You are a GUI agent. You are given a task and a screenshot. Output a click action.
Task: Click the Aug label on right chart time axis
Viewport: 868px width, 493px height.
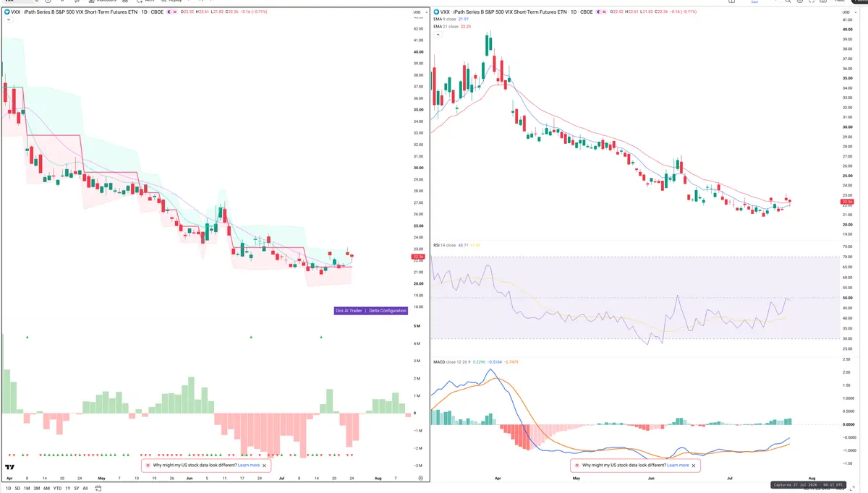tap(812, 479)
